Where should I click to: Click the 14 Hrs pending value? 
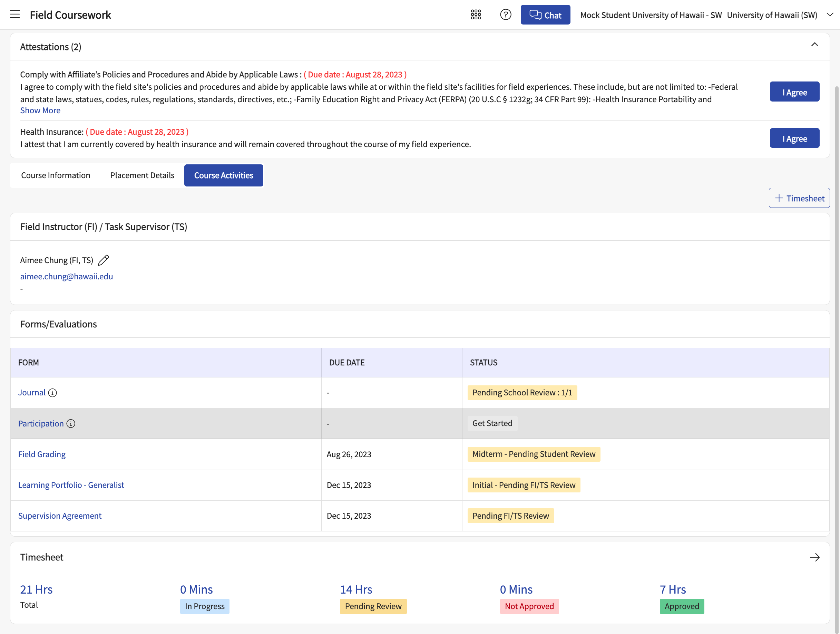click(356, 589)
